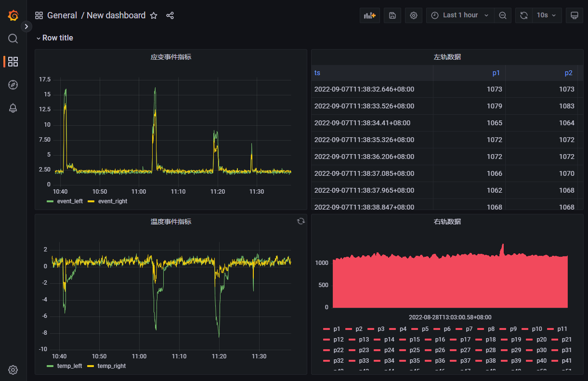Toggle the event_left series in legend
Screen dimensions: 588x381
tap(69, 201)
